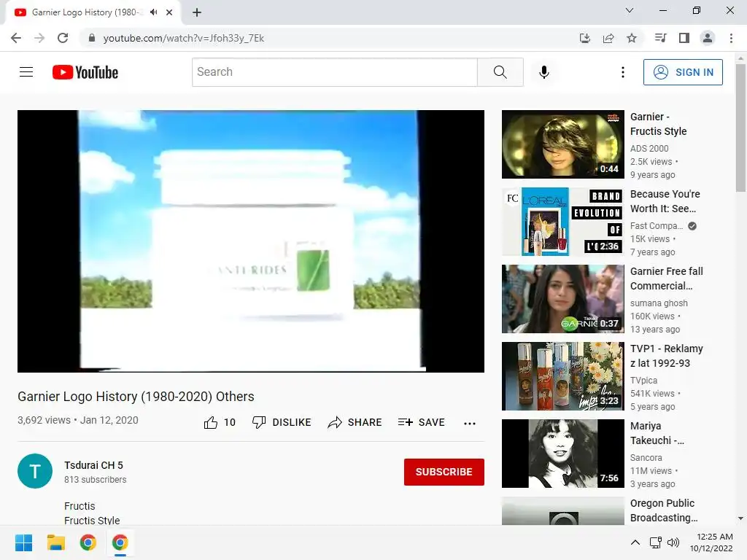
Task: Show hidden system tray icons chevron
Action: 635,542
